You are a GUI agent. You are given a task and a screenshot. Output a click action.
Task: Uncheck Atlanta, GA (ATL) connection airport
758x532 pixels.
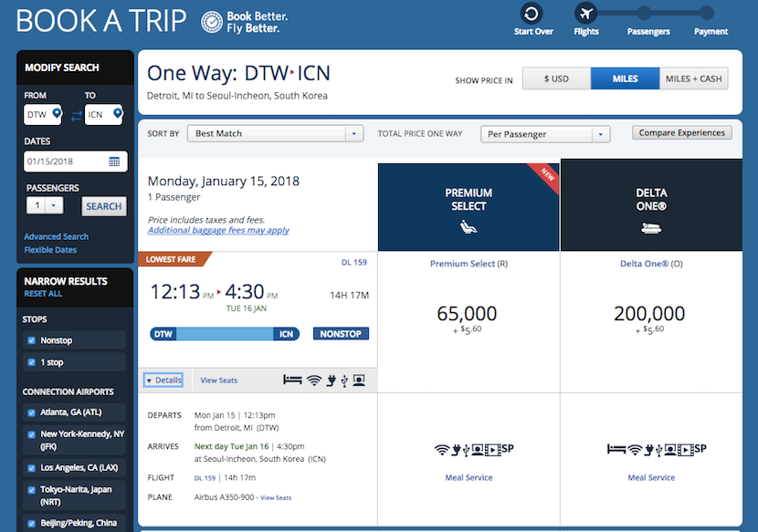pos(31,412)
